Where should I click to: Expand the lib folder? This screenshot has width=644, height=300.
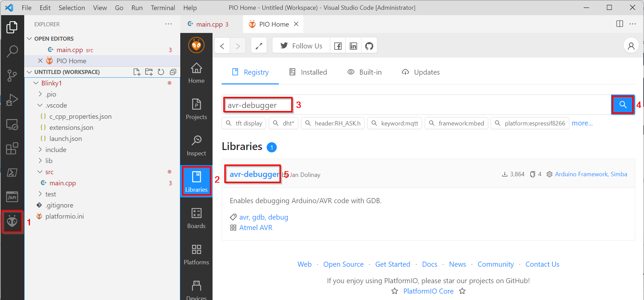[40, 161]
